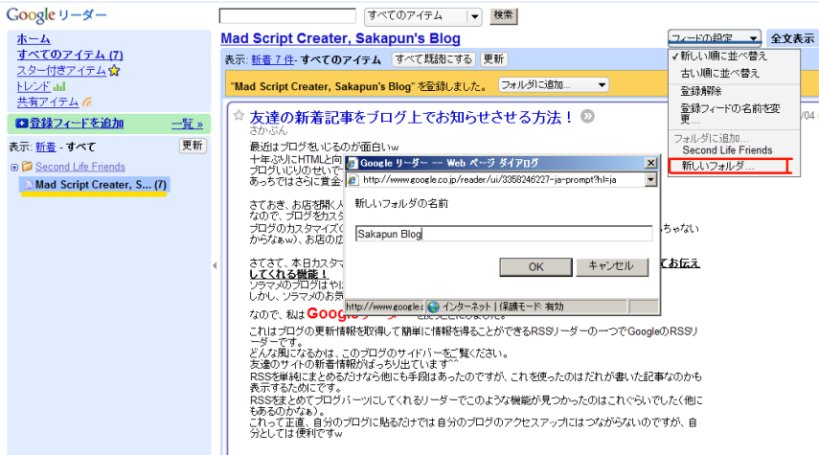Click OK in the new folder dialog
The image size is (819, 455).
(x=536, y=267)
